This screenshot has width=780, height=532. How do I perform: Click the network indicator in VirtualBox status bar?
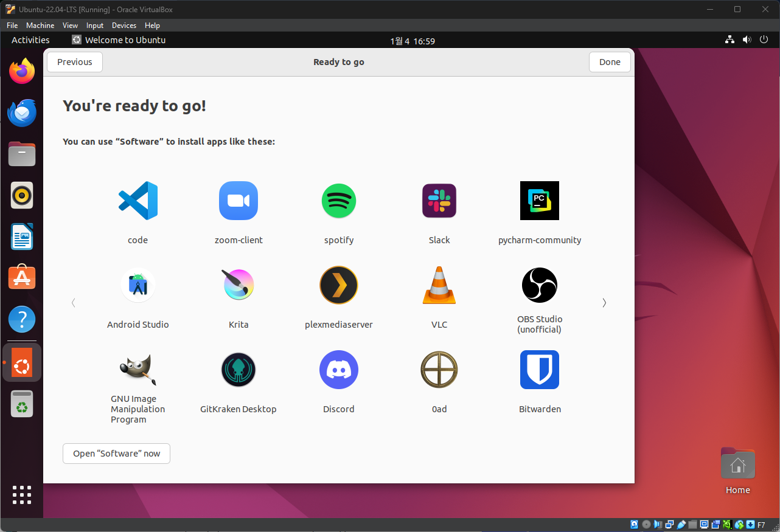tap(669, 525)
